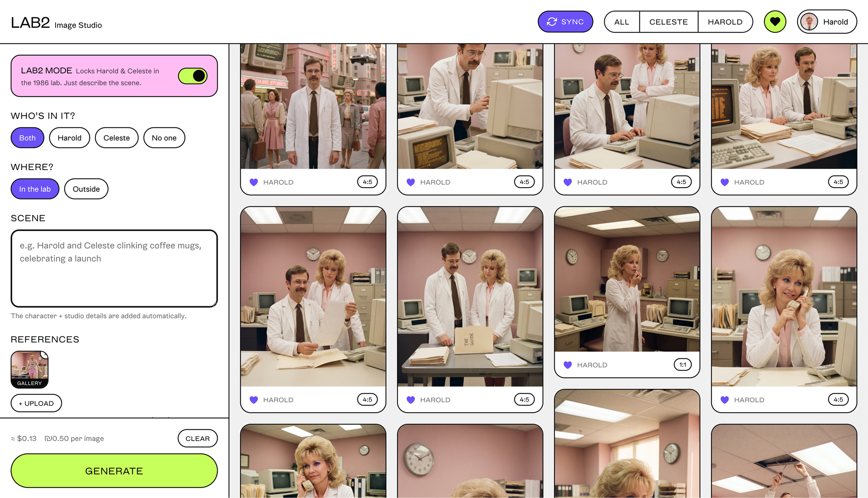Screen dimensions: 868x498
Task: Toggle heart on THE GUIDE folder card
Action: [x=411, y=400]
